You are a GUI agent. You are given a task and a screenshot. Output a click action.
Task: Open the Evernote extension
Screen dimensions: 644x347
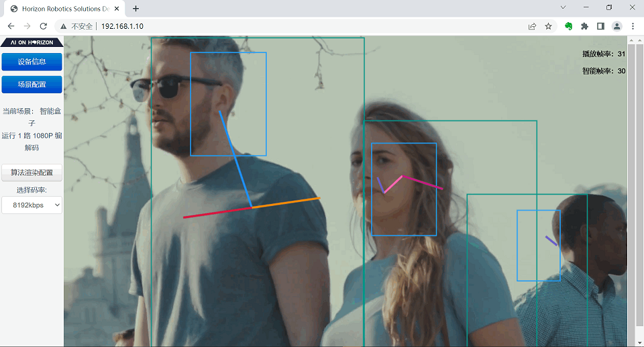(568, 26)
